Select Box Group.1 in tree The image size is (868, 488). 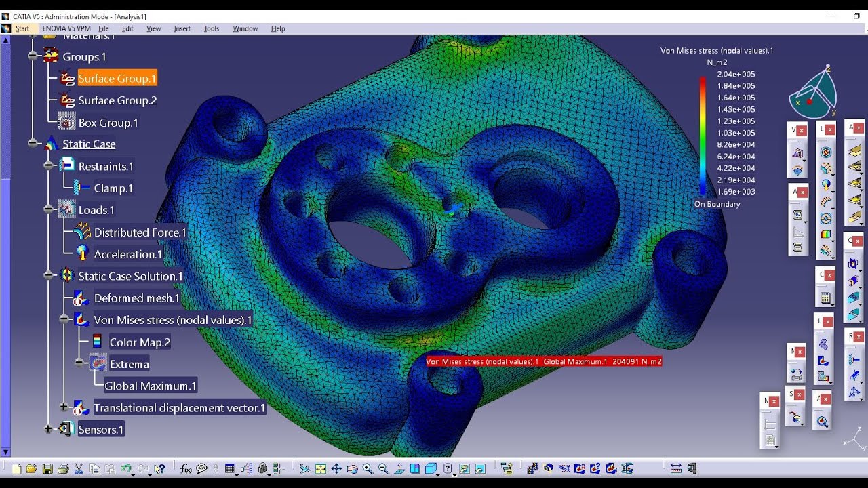coord(108,123)
